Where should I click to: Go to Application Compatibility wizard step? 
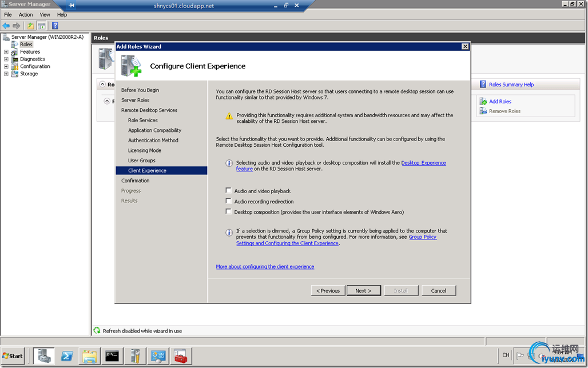click(x=154, y=130)
